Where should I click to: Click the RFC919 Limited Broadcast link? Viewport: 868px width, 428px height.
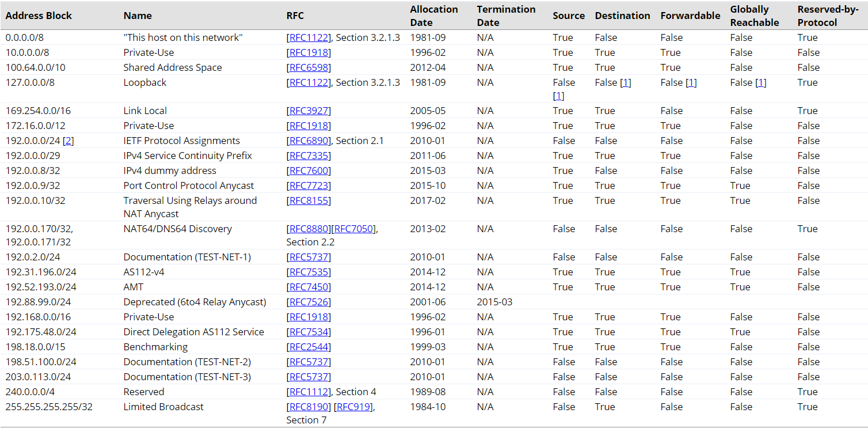coord(354,407)
